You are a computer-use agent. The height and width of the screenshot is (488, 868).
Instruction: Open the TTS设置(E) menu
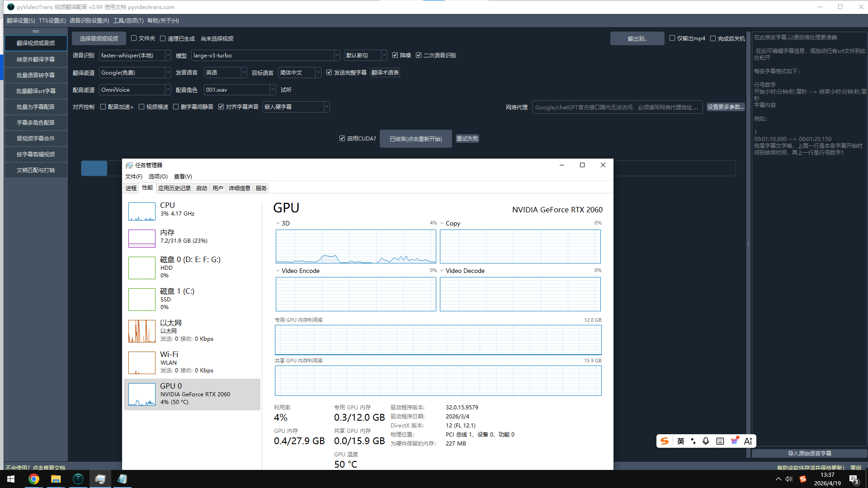52,20
